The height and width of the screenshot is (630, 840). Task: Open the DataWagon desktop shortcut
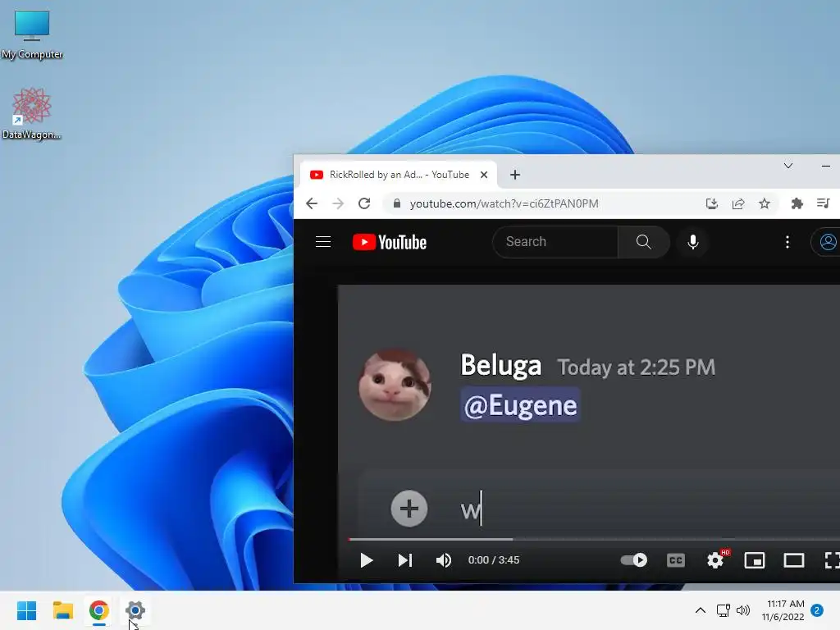pos(32,113)
